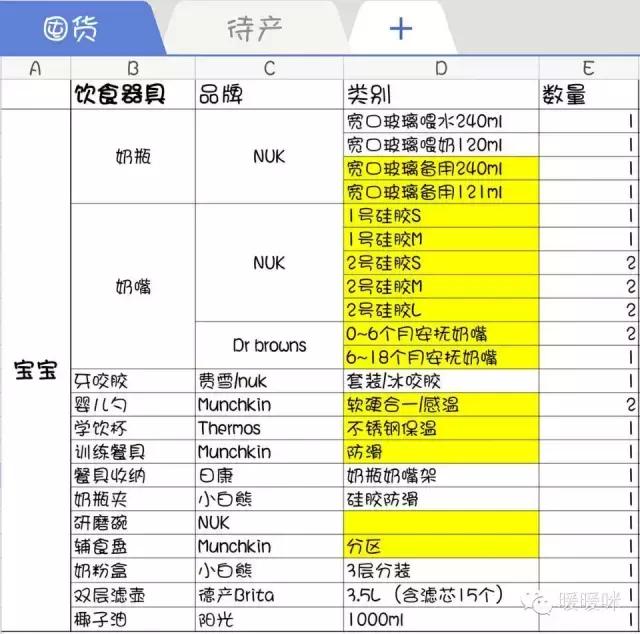Select cell 1号硅胶S

(x=441, y=216)
